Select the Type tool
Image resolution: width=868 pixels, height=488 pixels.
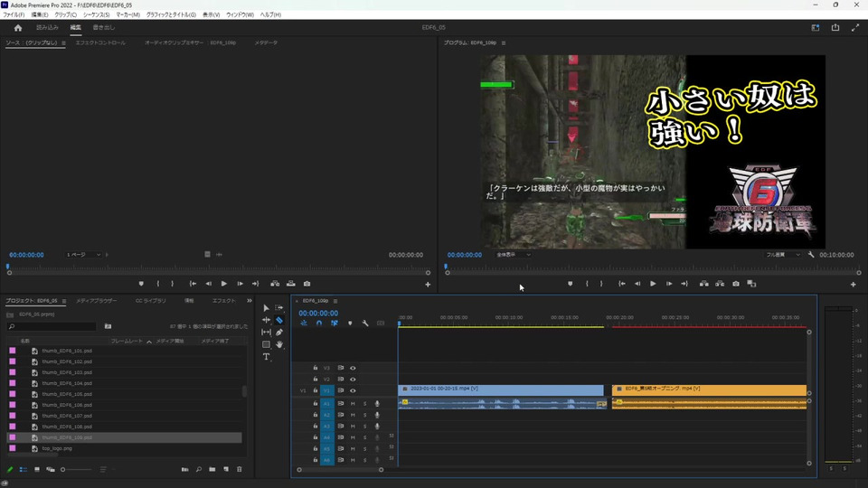coord(267,357)
